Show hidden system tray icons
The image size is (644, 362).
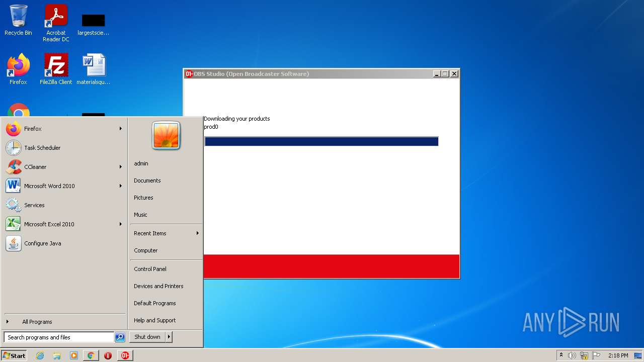[x=561, y=355]
